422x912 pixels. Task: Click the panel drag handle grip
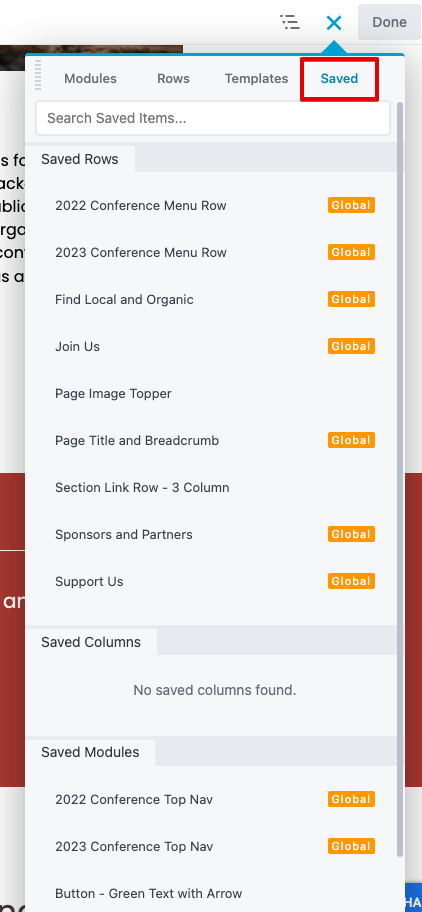(38, 75)
